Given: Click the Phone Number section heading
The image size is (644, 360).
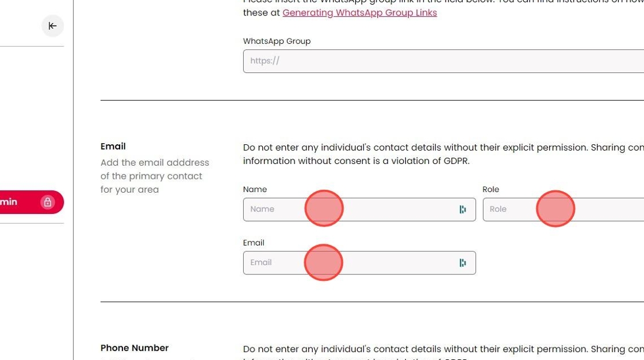Looking at the screenshot, I should pyautogui.click(x=135, y=348).
